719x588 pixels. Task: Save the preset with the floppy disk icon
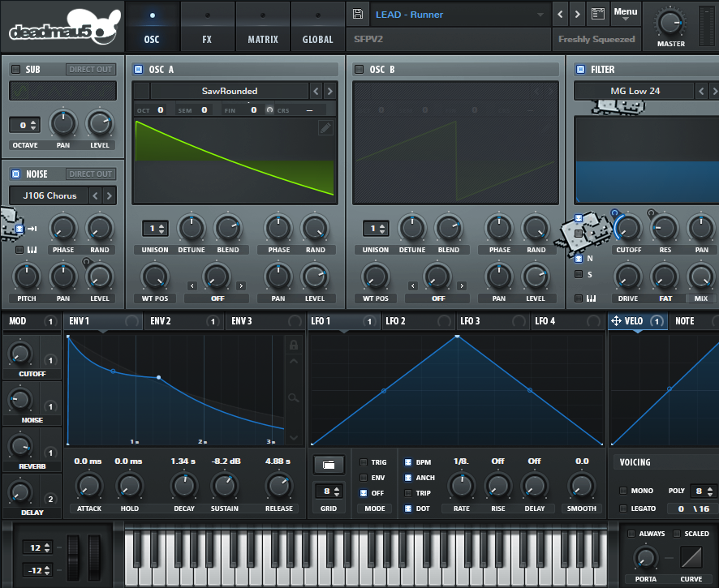(x=358, y=15)
